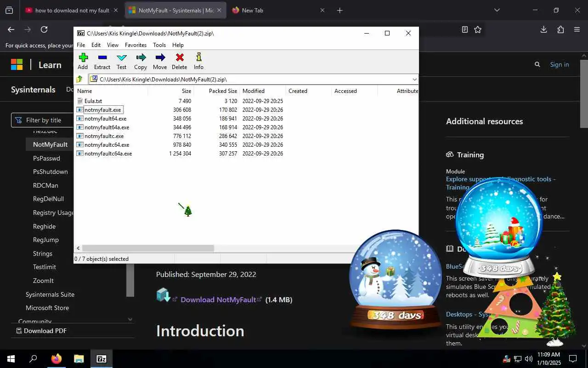This screenshot has width=588, height=368.
Task: Select notmyfaultc64a.exe file
Action: click(108, 154)
